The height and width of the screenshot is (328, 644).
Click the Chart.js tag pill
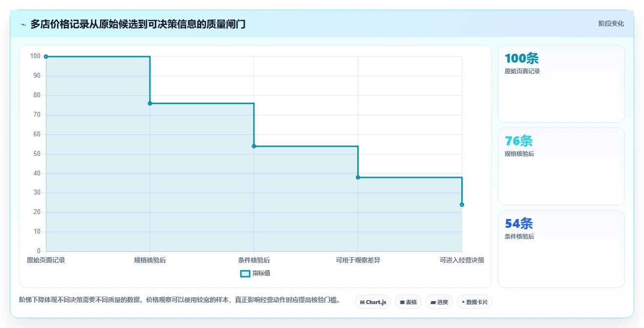point(373,302)
